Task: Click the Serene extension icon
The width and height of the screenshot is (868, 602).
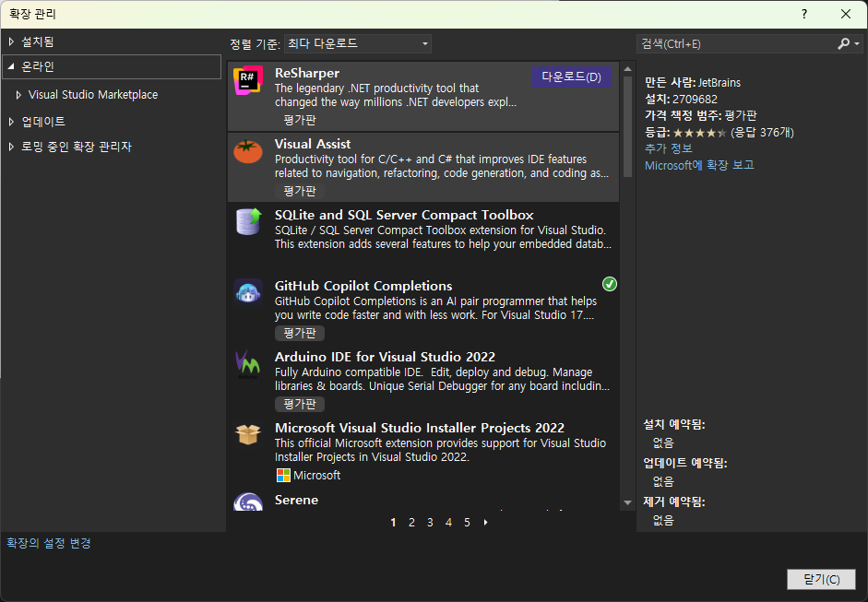Action: click(247, 502)
